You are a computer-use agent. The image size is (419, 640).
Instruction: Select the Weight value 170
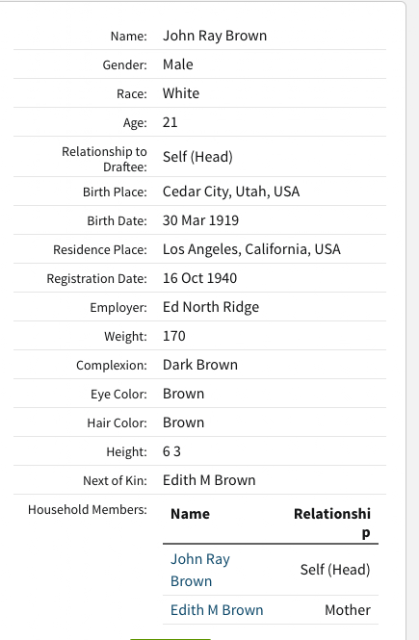pos(174,336)
